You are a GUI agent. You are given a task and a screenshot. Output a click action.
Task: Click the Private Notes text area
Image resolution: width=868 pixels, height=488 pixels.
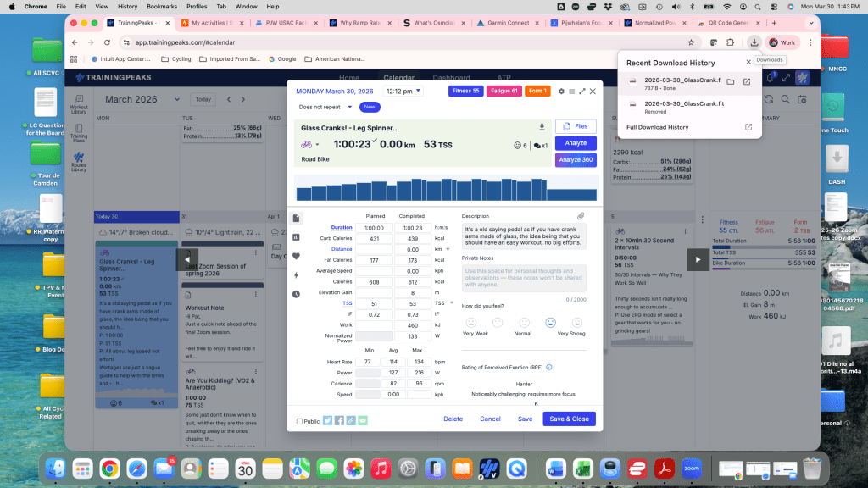[524, 278]
